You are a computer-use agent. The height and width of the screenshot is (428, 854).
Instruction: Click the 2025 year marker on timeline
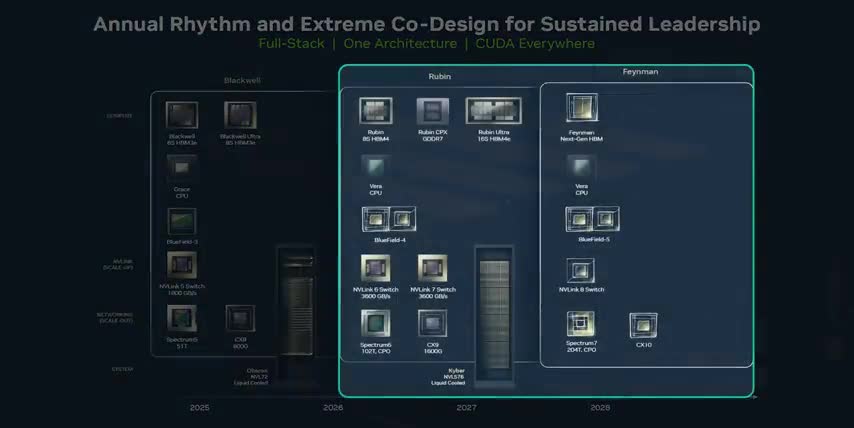click(200, 408)
